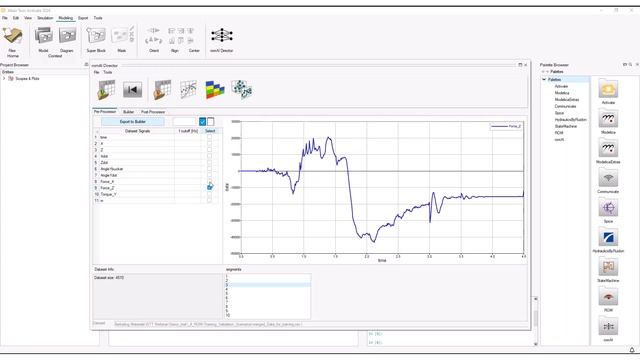Switch to the Post Processor tab
Viewport: 640px width, 360px height.
(x=153, y=112)
